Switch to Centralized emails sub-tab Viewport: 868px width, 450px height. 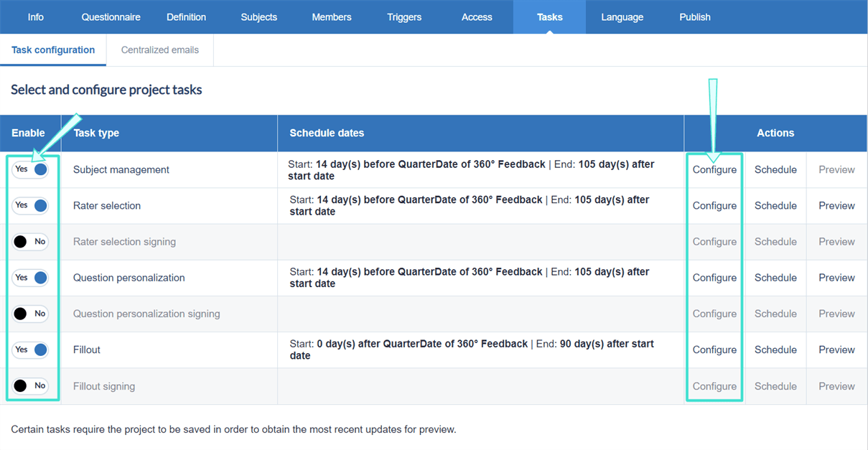pos(160,50)
